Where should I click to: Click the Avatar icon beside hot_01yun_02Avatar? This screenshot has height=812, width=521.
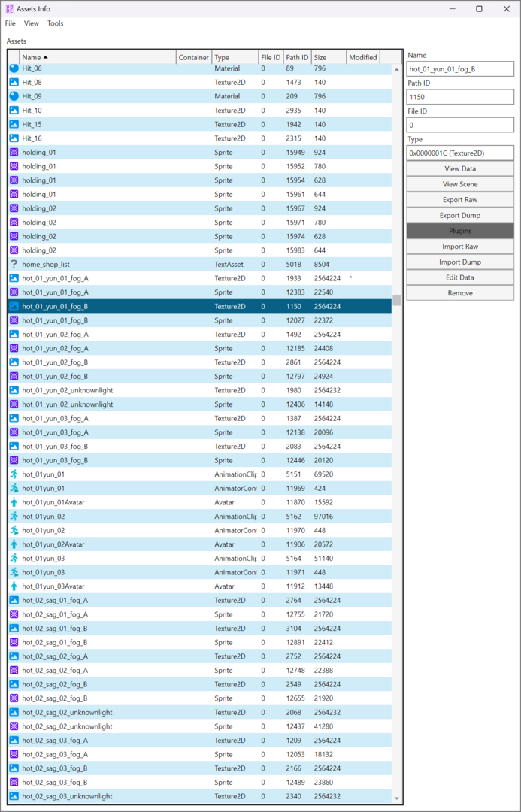[14, 544]
